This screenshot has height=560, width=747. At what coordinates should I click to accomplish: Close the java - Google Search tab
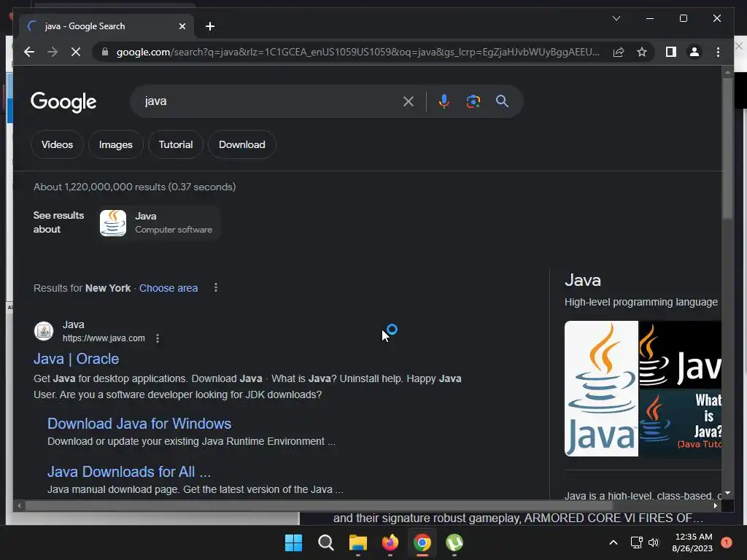pos(182,26)
